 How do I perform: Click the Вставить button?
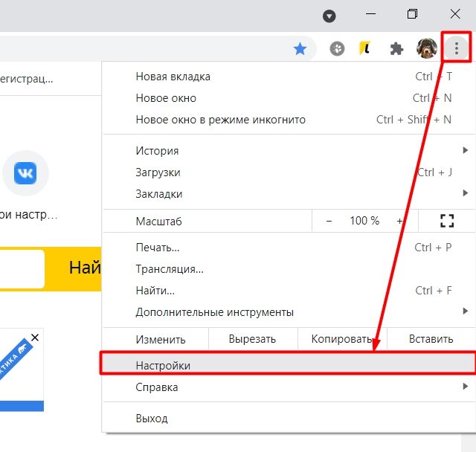431,339
